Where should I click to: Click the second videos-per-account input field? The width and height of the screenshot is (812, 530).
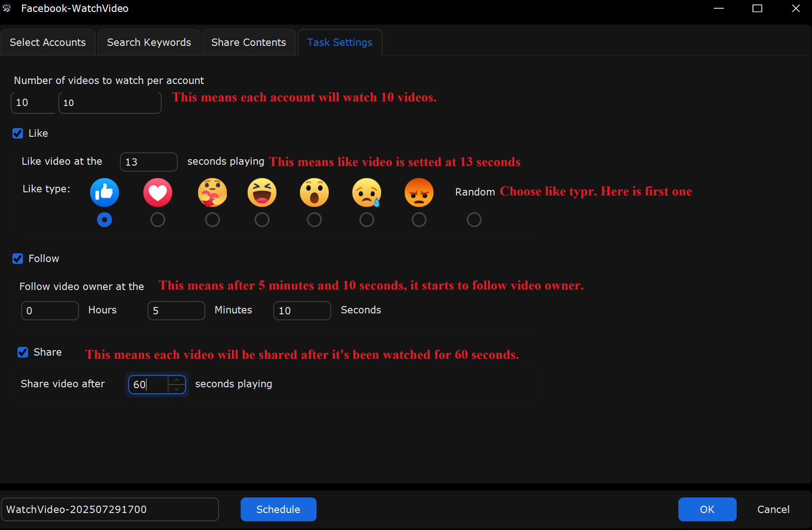[110, 103]
